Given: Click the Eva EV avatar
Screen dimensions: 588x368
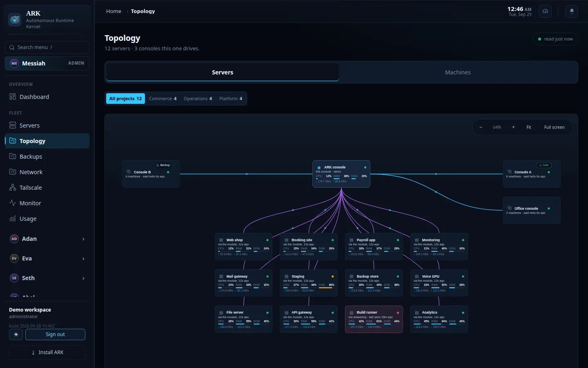Looking at the screenshot, I should point(14,258).
